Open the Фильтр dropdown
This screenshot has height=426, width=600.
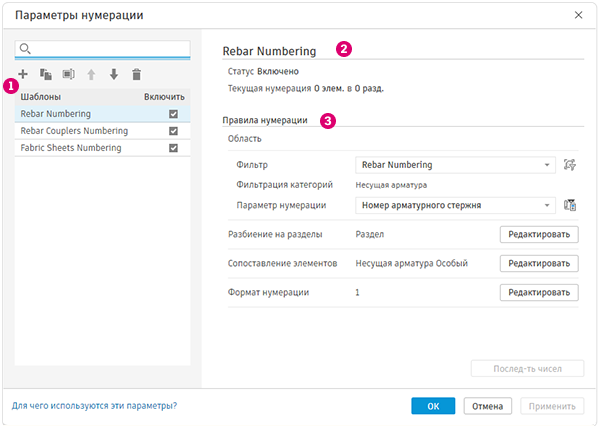click(x=455, y=165)
